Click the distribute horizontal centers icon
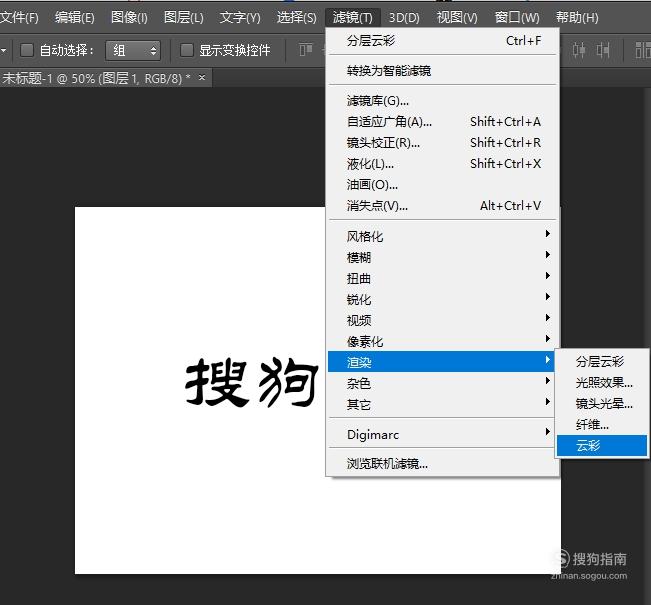 click(x=579, y=50)
